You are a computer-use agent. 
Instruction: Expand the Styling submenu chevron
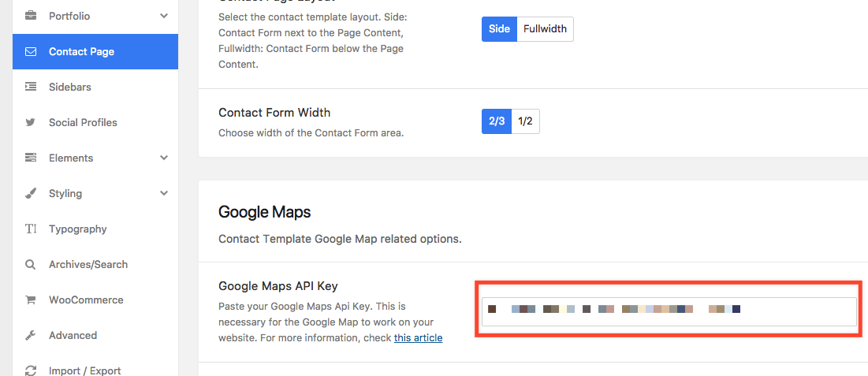[164, 193]
